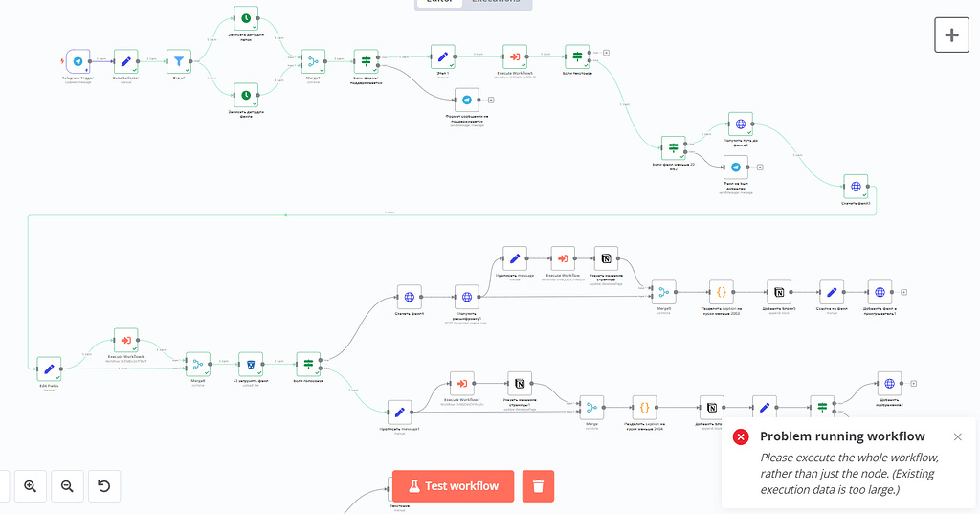Delete execution data with trash button
980x514 pixels.
(x=538, y=486)
